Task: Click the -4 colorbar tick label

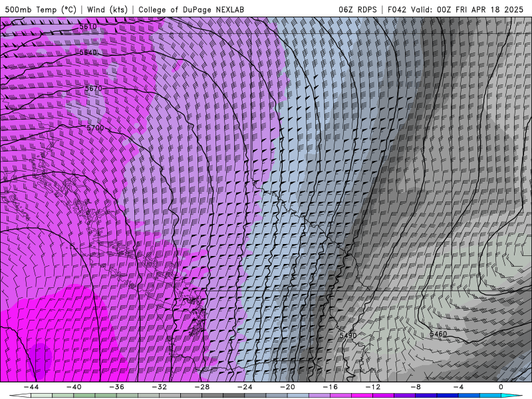Action: 458,387
